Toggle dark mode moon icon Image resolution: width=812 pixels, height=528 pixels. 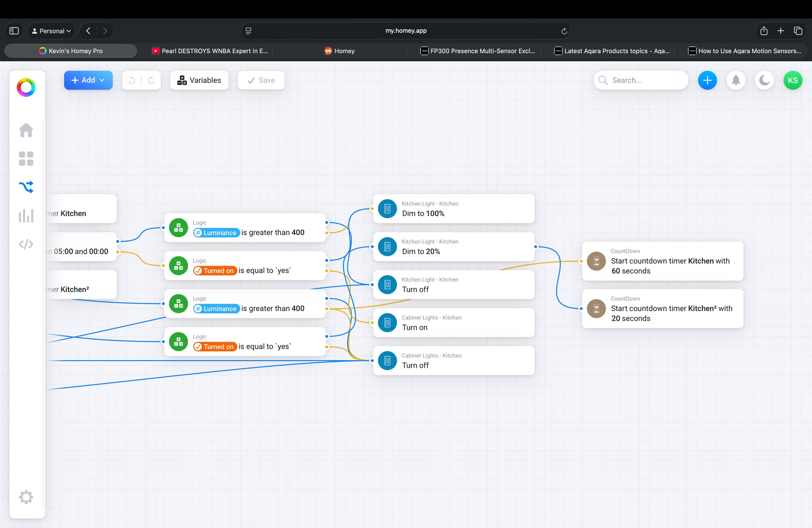click(x=764, y=80)
